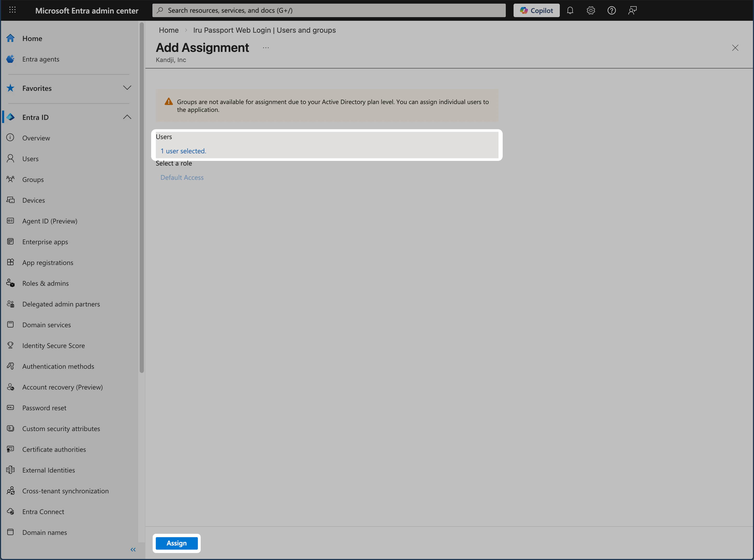Select Entra Connect in the sidebar
This screenshot has height=560, width=754.
pyautogui.click(x=43, y=511)
